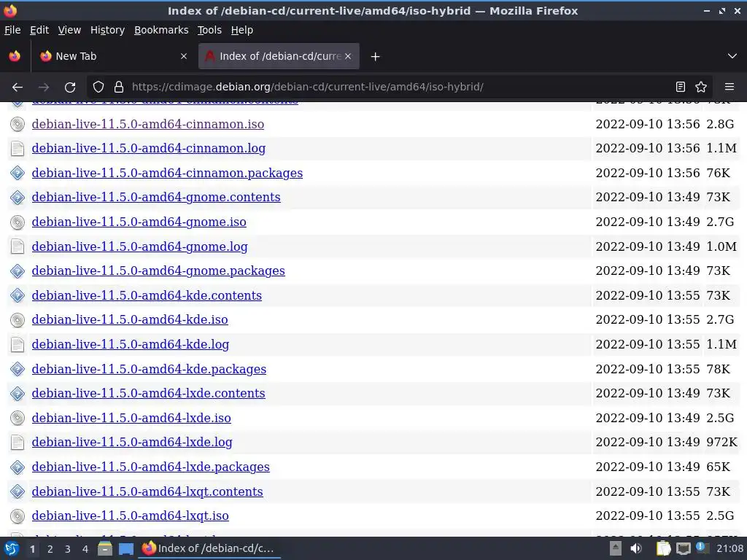Click disc icon beside cinnamon.iso
747x560 pixels.
(x=18, y=124)
